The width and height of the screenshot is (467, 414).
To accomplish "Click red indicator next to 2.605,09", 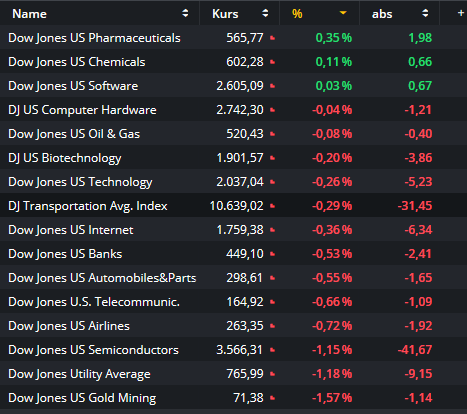I will [272, 86].
